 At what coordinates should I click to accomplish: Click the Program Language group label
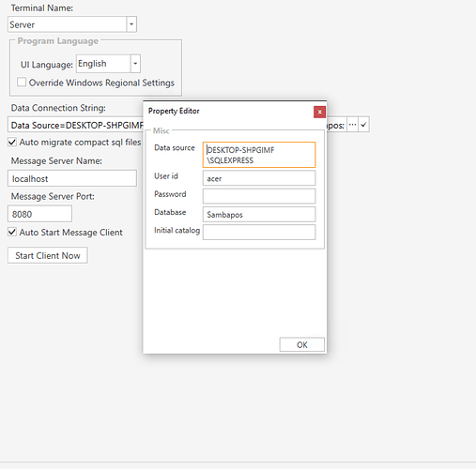pyautogui.click(x=58, y=41)
